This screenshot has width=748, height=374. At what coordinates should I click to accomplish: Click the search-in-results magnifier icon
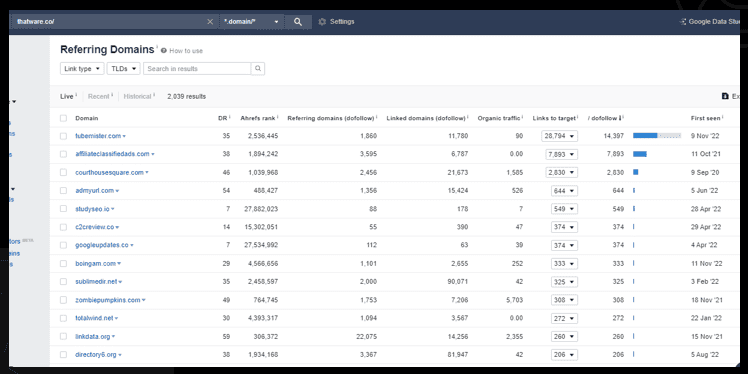tap(258, 69)
